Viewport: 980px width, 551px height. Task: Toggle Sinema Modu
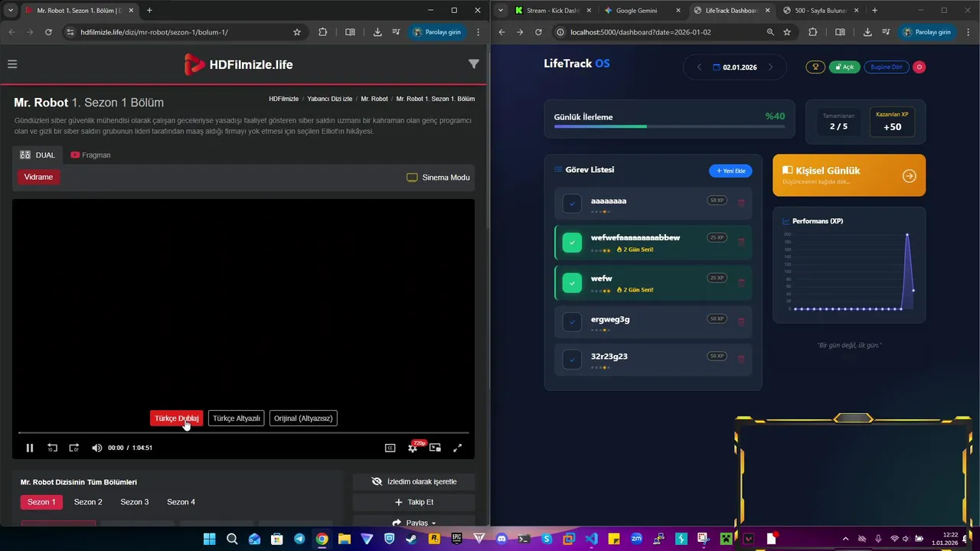pos(438,178)
